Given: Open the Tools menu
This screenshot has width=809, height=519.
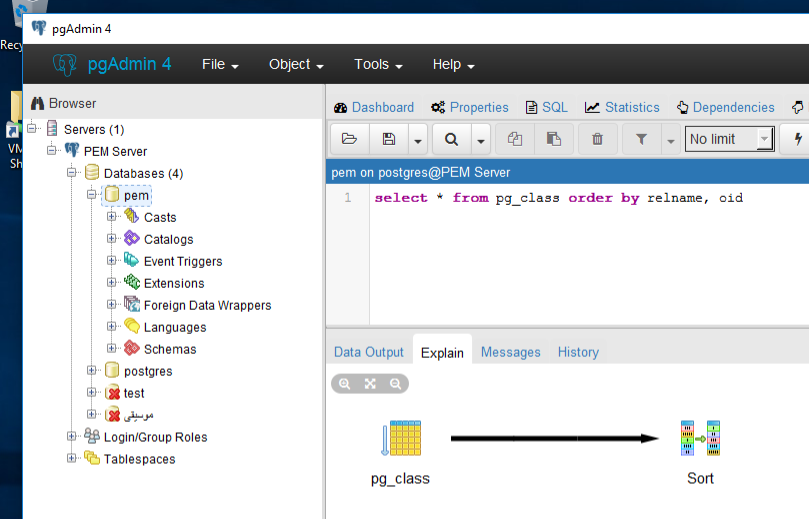Looking at the screenshot, I should point(377,64).
